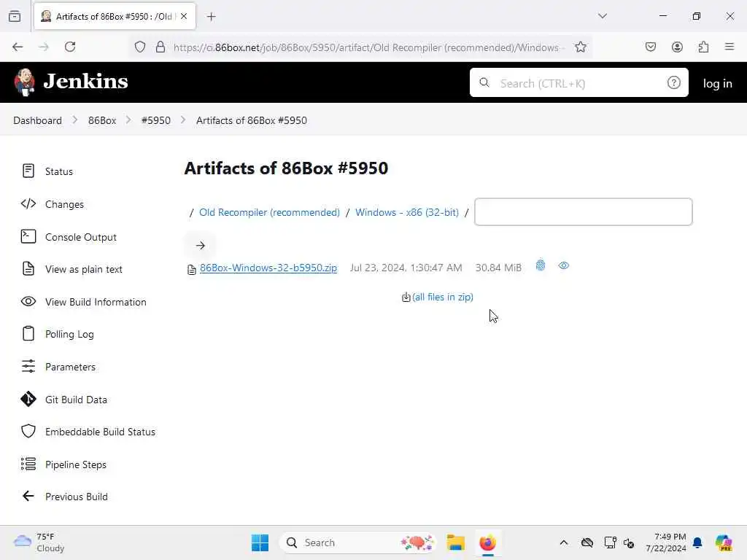This screenshot has width=747, height=560.
Task: Expand the #5950 breadcrumb chevron
Action: tap(183, 120)
